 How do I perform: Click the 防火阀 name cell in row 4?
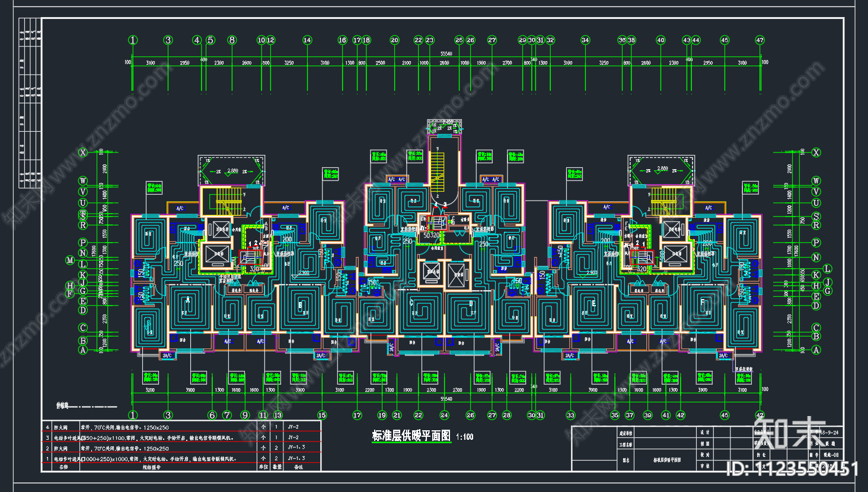click(61, 427)
